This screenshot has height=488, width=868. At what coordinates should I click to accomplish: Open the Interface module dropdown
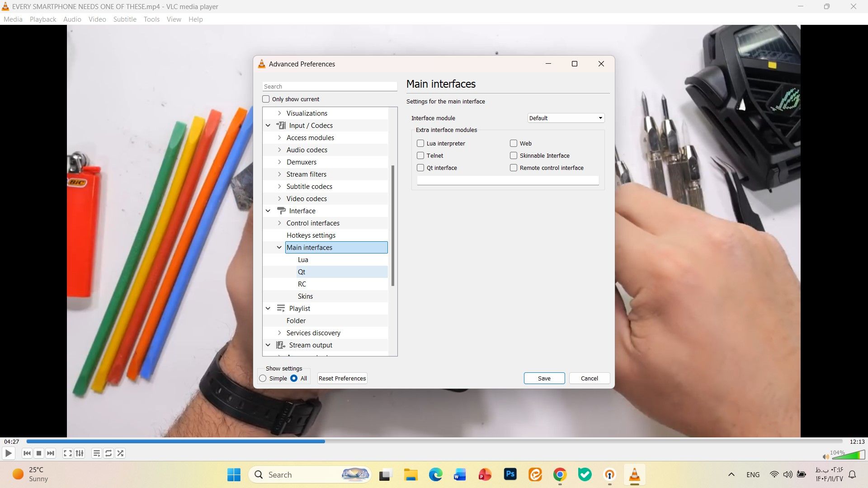pos(566,118)
